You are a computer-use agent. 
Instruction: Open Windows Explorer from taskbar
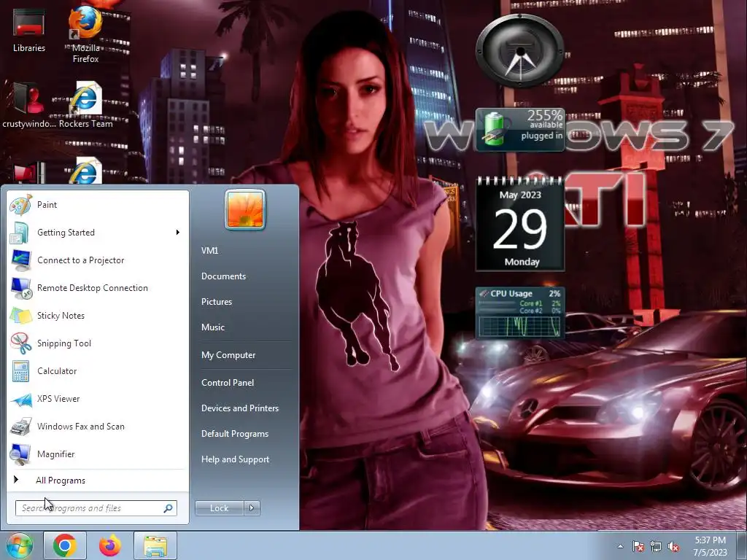point(155,545)
